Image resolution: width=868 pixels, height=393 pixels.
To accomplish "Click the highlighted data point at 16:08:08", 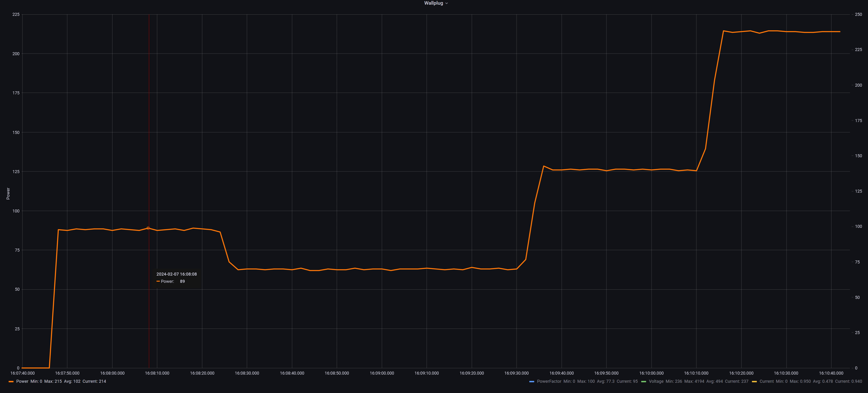I will 148,228.
